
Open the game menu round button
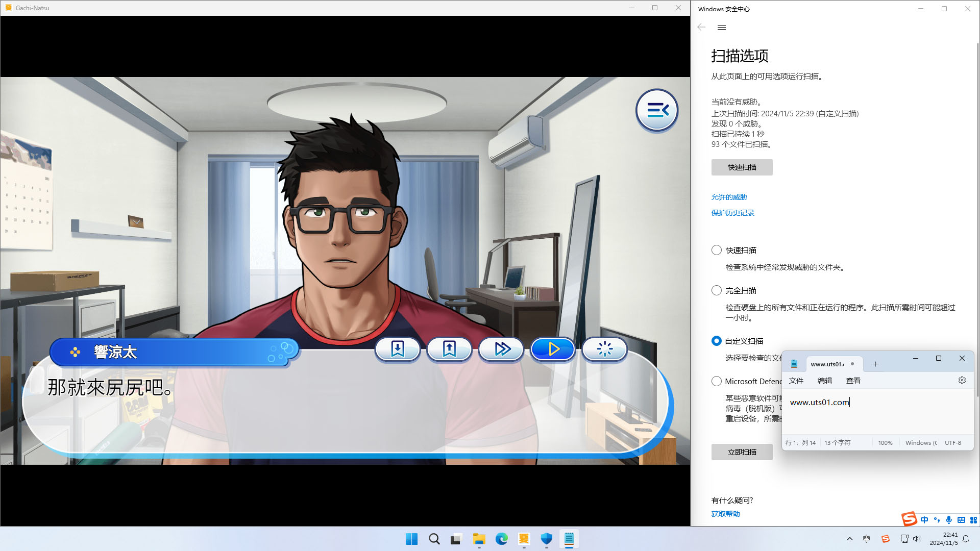(x=657, y=110)
